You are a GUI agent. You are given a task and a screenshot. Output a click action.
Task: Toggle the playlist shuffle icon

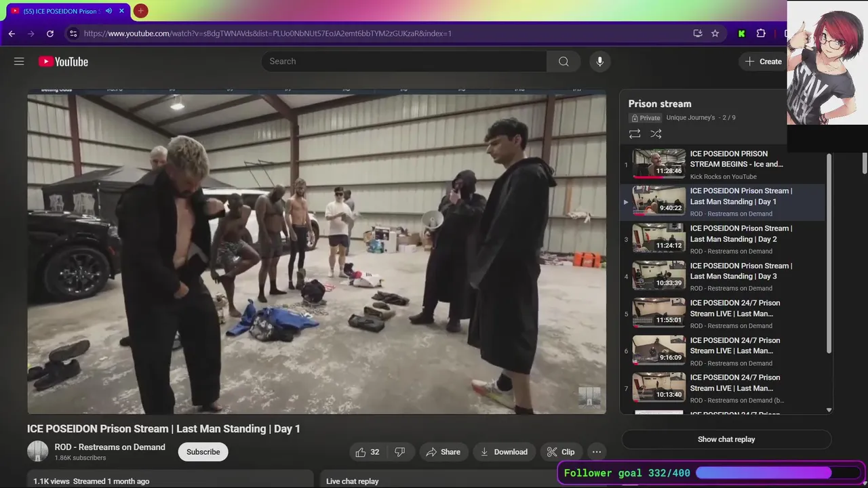pos(656,134)
